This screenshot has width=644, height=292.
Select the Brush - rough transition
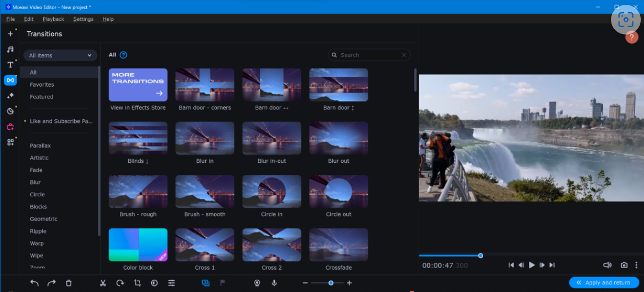tap(138, 191)
